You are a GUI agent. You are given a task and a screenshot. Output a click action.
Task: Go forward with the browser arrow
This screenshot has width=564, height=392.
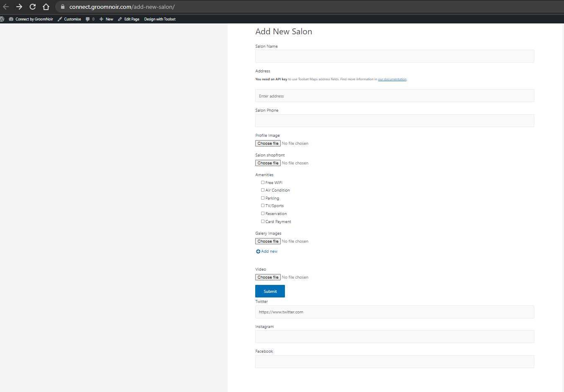tap(19, 7)
